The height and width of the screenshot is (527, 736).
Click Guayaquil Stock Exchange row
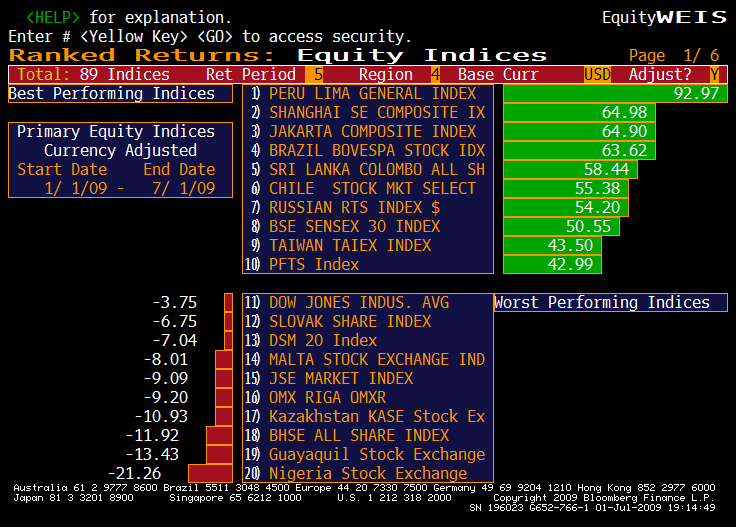tap(368, 454)
